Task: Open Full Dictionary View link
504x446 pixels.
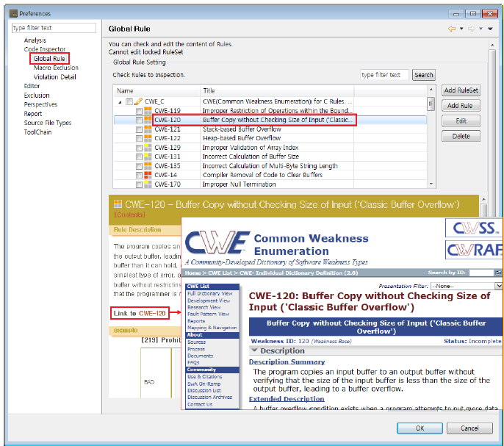Action: tap(210, 294)
